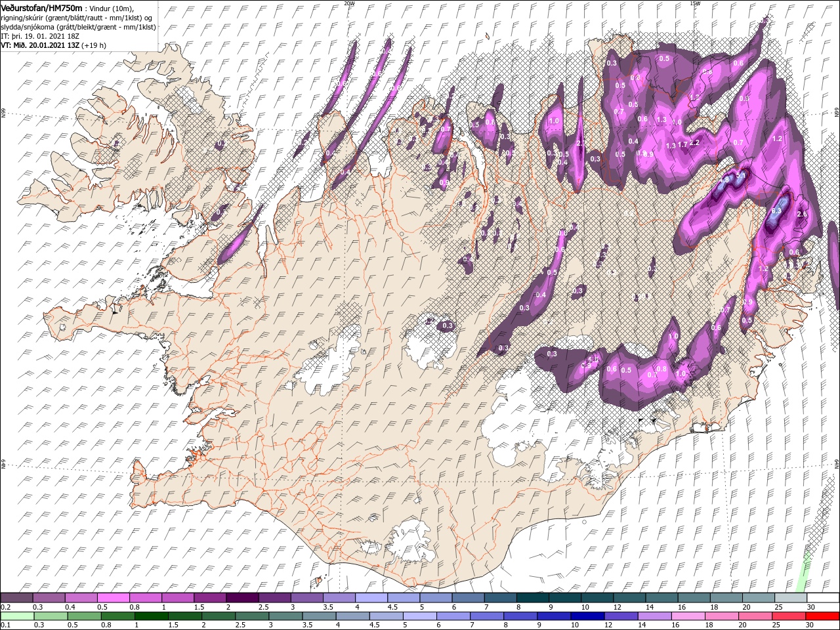Click the 'VT: Mið. 20.01.2021 13Z' valid time

coord(40,46)
